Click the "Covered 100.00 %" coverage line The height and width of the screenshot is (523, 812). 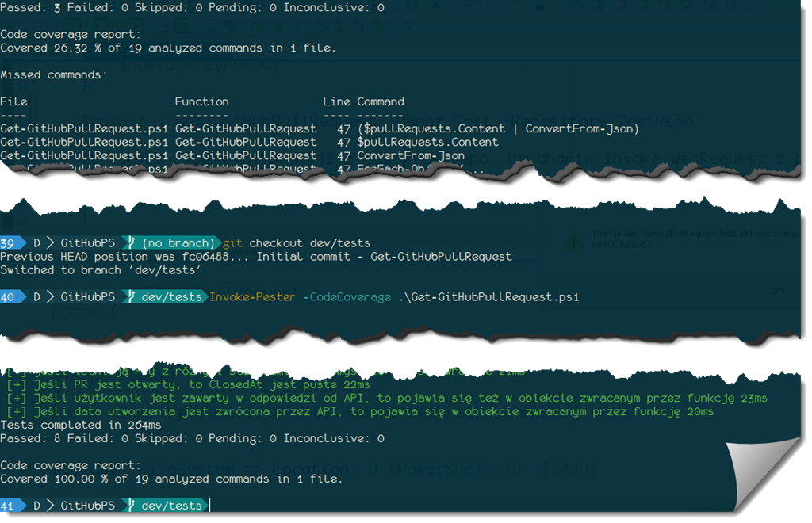(x=171, y=479)
